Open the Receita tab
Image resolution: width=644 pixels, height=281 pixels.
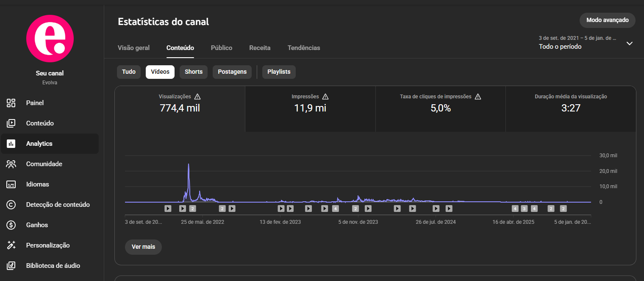[x=260, y=48]
